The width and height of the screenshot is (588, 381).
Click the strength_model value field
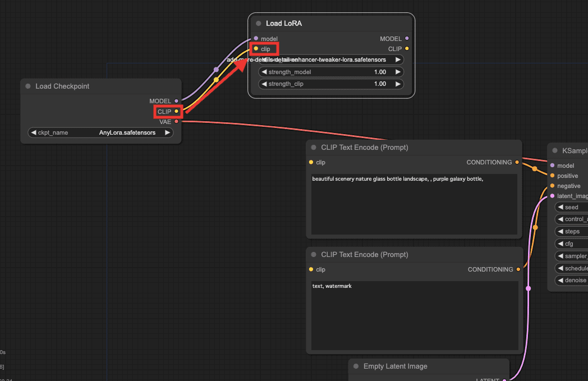331,72
